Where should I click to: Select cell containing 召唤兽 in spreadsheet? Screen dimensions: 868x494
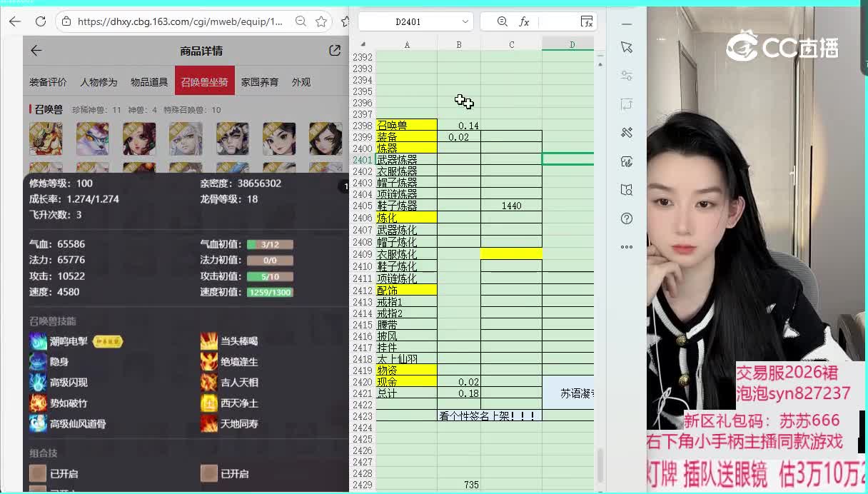[x=407, y=126]
